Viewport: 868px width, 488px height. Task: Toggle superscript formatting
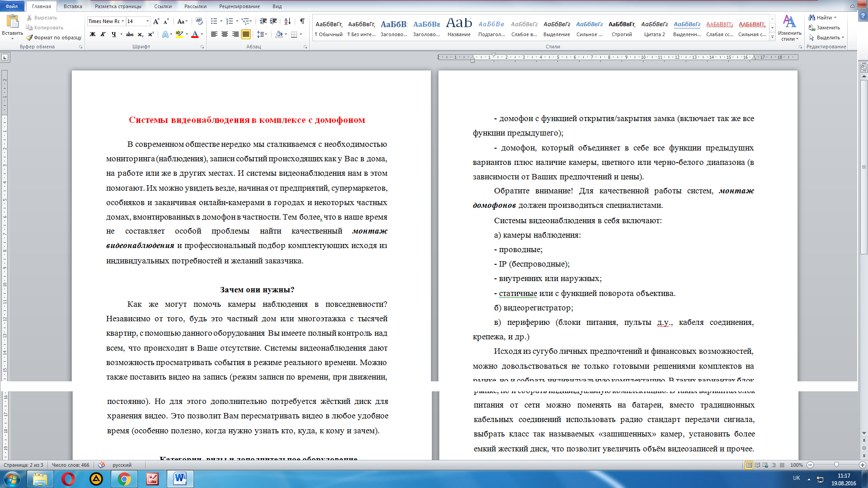tap(151, 34)
